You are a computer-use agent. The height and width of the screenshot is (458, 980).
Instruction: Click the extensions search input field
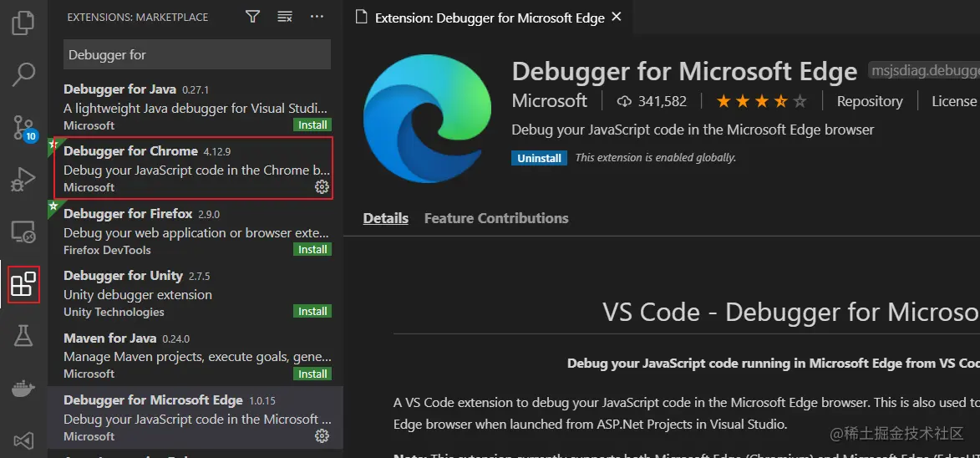[x=197, y=55]
